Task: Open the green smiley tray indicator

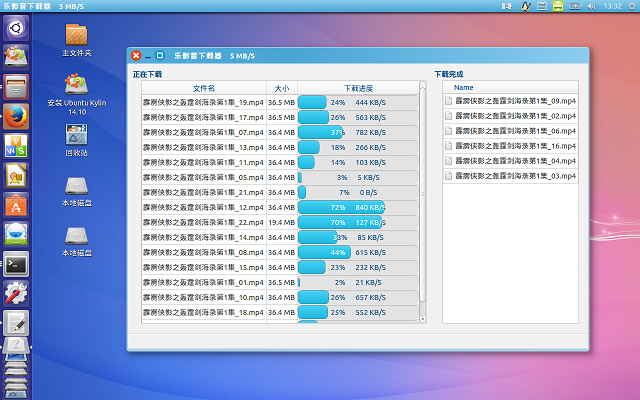Action: [x=558, y=6]
